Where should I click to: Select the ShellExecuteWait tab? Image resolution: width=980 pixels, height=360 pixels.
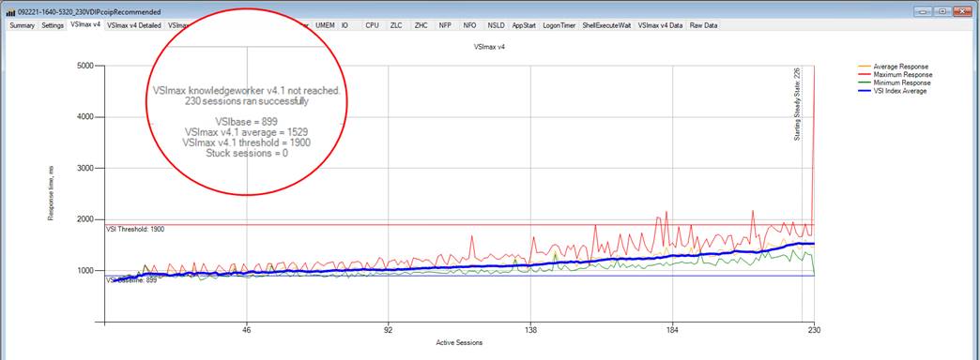pyautogui.click(x=606, y=25)
